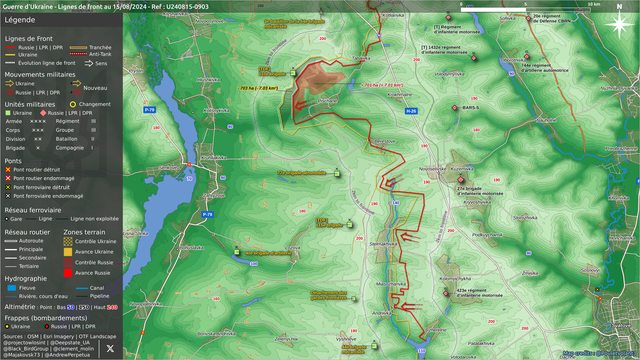The height and width of the screenshot is (360, 640).
Task: Click the destroyed road bridge legend icon
Action: point(8,169)
